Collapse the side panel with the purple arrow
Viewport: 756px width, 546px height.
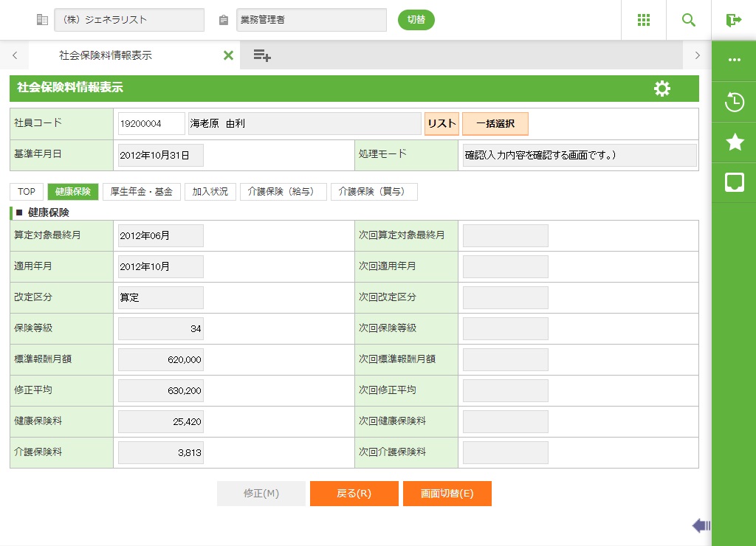tap(701, 525)
